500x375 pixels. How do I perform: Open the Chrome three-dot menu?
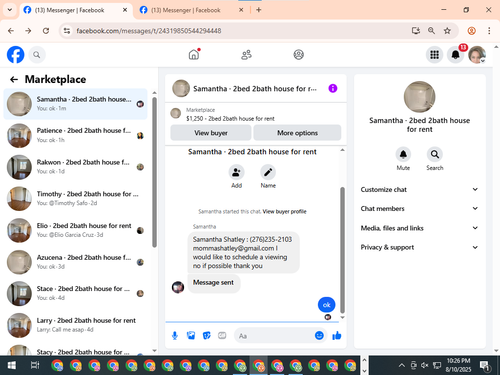tap(489, 31)
